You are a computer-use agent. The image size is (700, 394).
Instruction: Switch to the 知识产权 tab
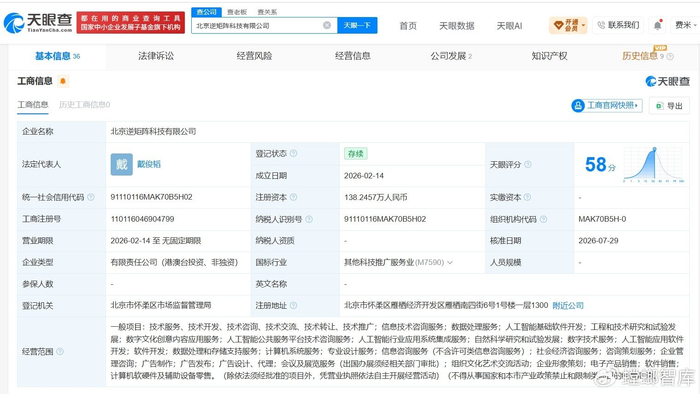tap(549, 56)
